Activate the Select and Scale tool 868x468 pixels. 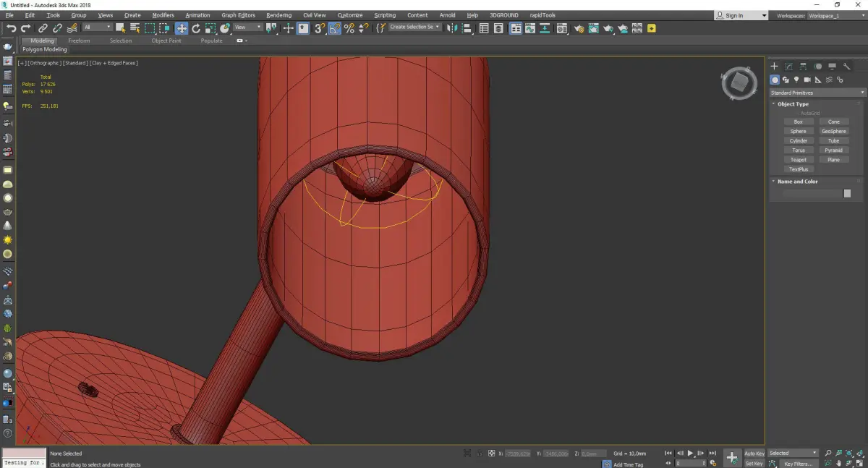coord(210,28)
